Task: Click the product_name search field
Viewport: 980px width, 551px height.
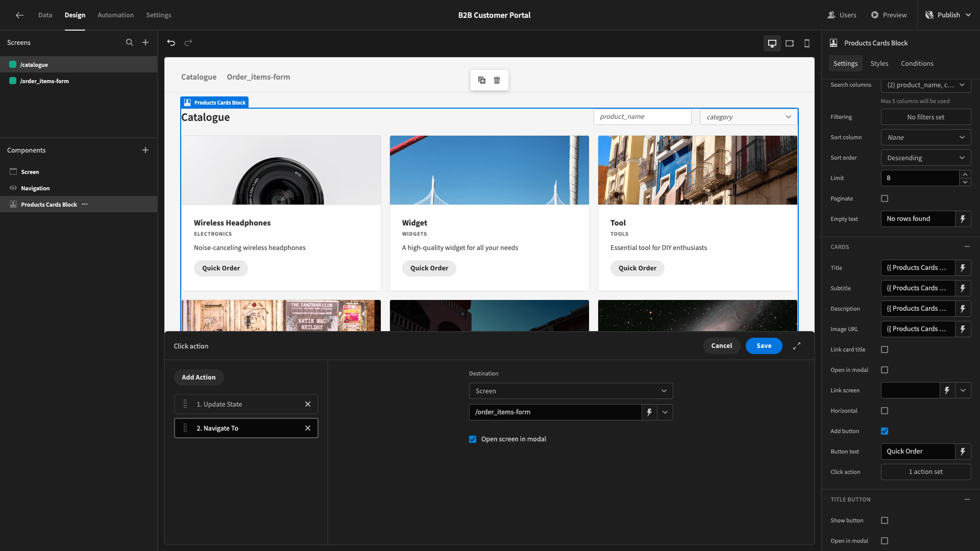Action: (x=642, y=117)
